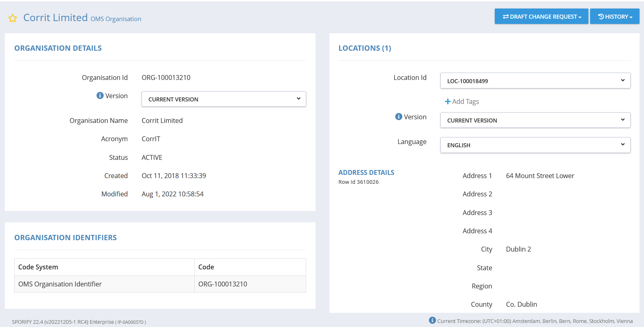644x327 pixels.
Task: Click the favorite star next to Corrit Limited
Action: coord(13,18)
